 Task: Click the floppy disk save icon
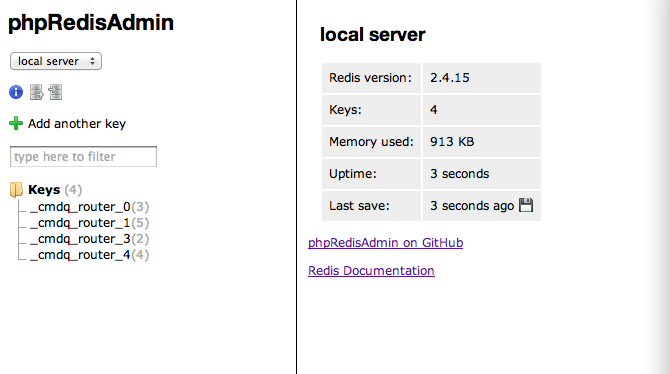[x=526, y=205]
